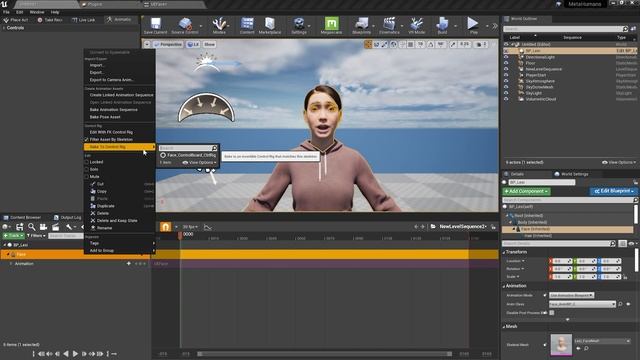
Task: Click the Skeletal Mesh head thumbnail
Action: 561,345
